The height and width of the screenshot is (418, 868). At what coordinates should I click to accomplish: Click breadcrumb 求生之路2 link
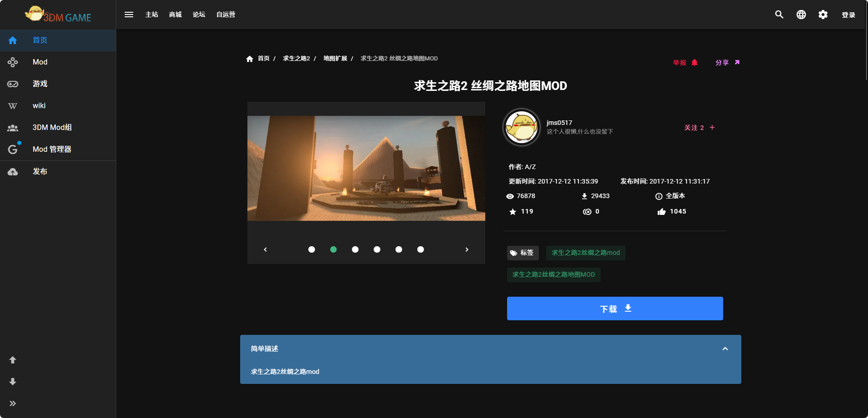(296, 58)
